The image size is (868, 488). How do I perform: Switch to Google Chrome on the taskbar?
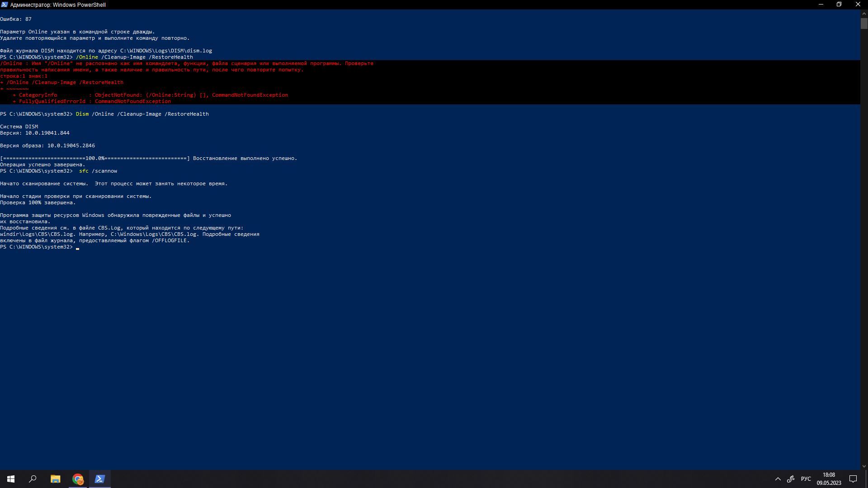tap(78, 479)
